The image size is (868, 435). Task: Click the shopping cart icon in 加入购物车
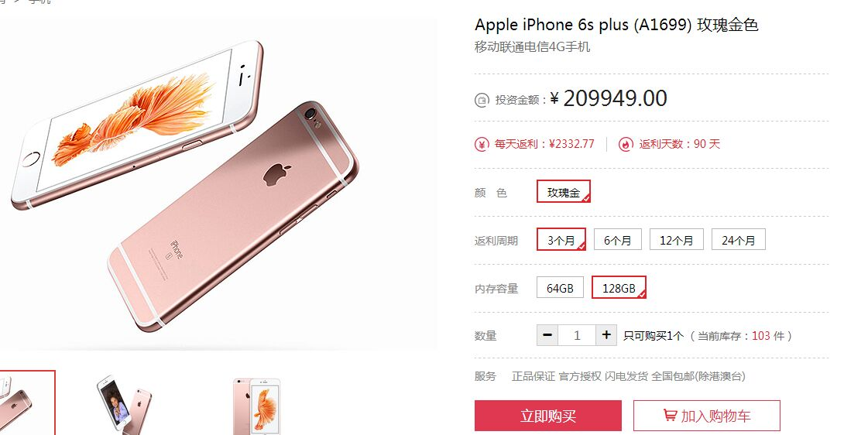click(670, 415)
